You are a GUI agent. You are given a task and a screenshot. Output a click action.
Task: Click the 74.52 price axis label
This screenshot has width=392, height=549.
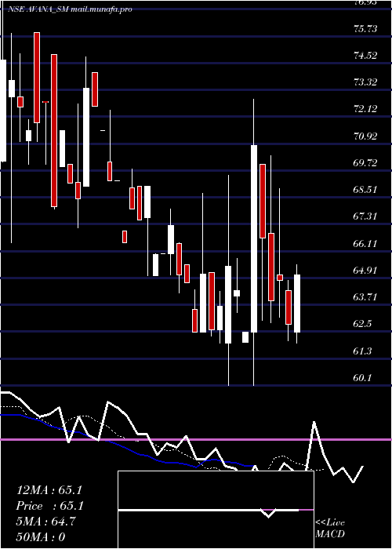click(365, 56)
